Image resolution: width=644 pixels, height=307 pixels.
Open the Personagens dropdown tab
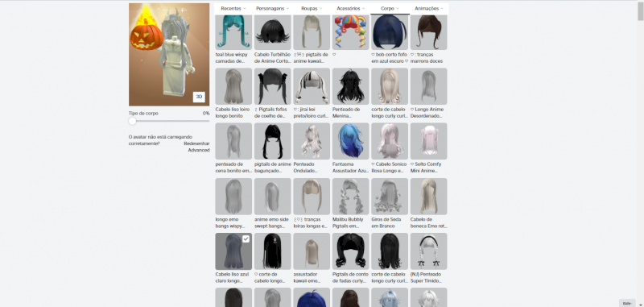[x=272, y=8]
